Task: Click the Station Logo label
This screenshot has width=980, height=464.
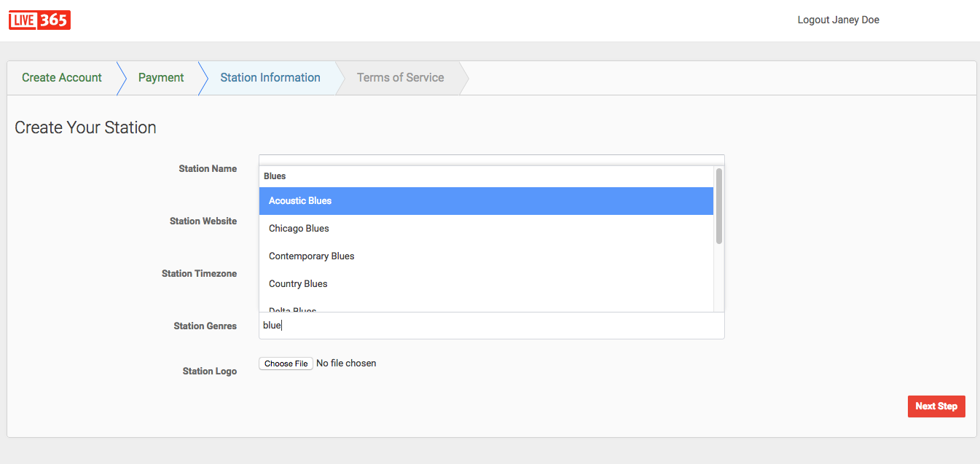Action: click(x=209, y=371)
